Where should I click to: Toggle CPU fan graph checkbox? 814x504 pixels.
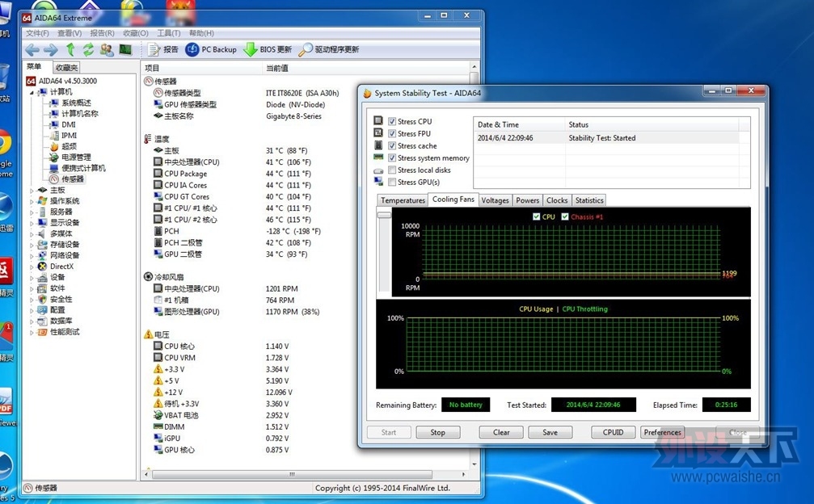536,216
